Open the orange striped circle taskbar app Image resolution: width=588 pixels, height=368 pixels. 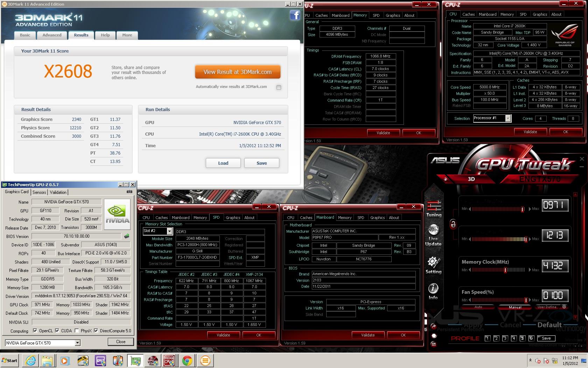coord(205,360)
